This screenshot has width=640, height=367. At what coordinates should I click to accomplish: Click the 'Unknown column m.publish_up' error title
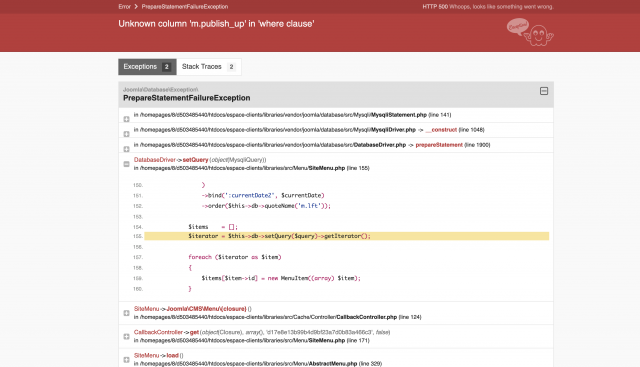216,24
